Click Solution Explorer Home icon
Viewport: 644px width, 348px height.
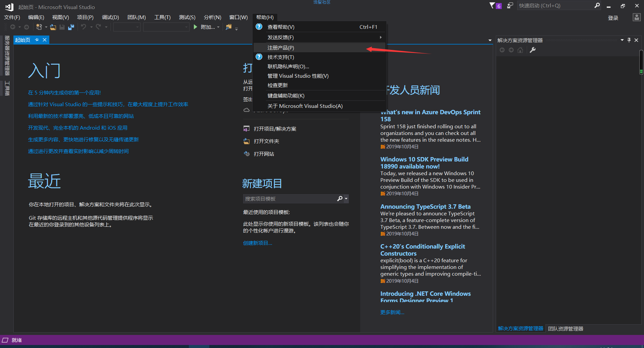tap(520, 50)
